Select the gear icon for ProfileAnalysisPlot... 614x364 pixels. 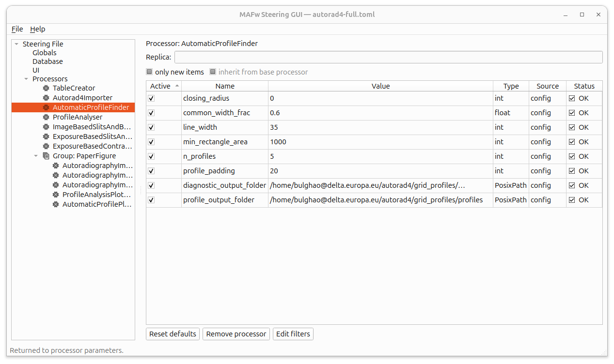click(x=55, y=195)
